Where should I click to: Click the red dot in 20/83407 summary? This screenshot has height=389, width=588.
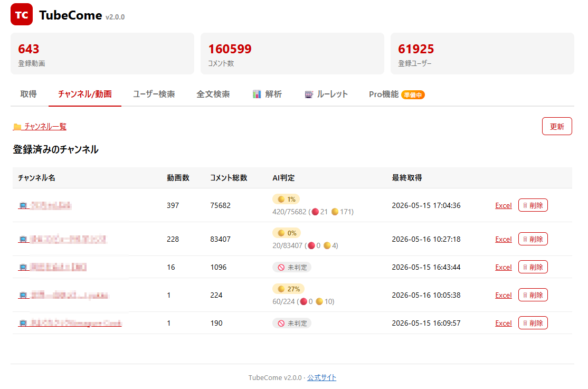click(311, 246)
